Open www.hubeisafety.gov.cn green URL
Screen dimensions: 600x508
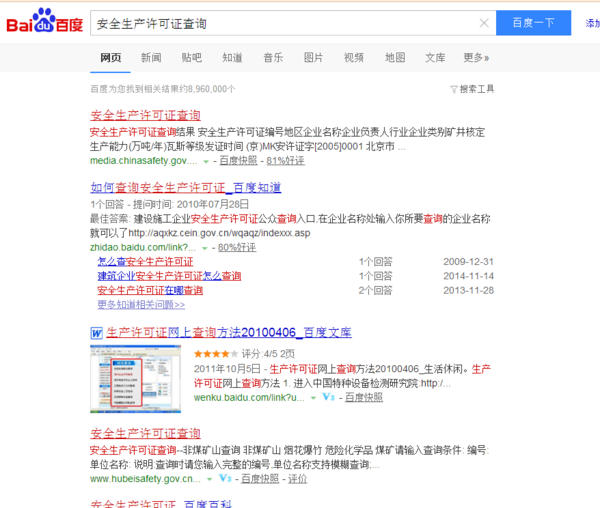(145, 479)
